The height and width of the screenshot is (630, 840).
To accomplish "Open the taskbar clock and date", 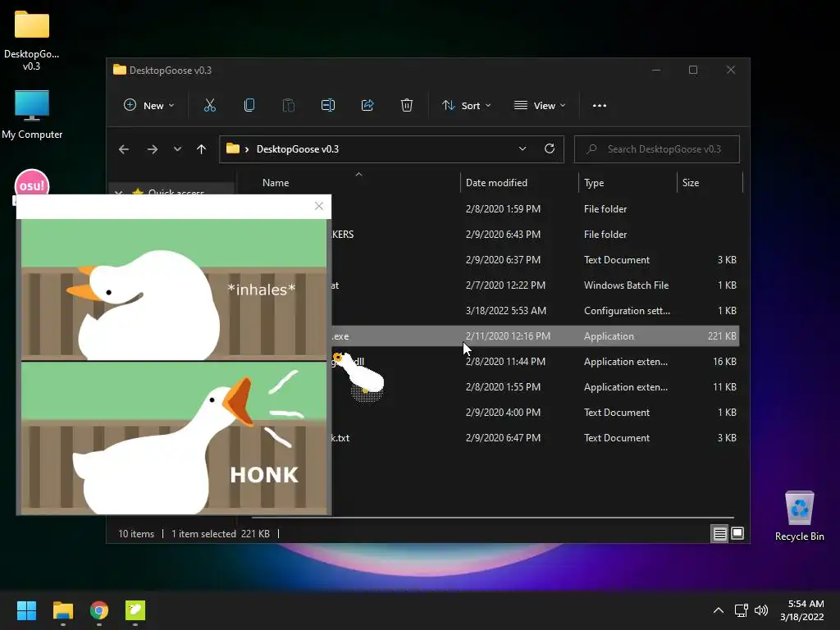I will tap(802, 610).
